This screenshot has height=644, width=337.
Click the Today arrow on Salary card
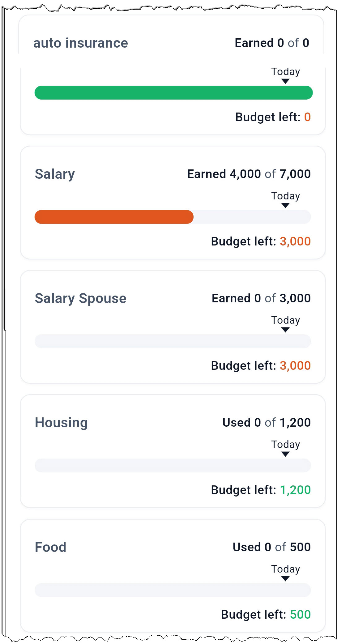coord(285,206)
